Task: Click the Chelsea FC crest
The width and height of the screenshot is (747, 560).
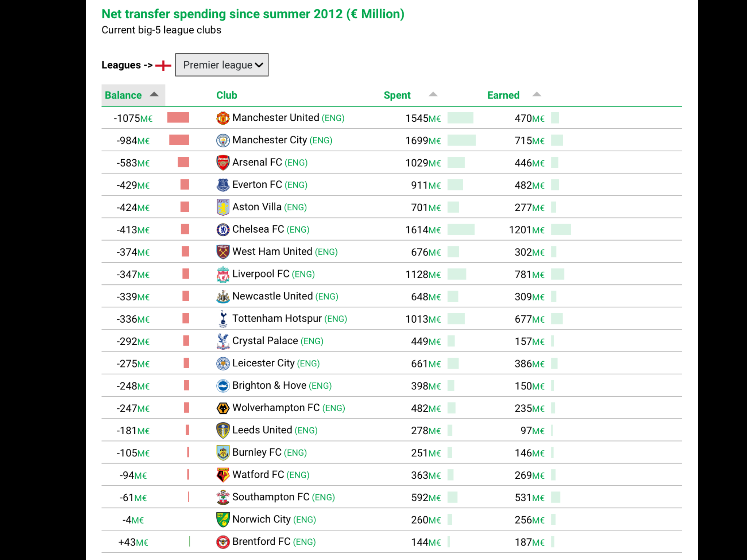Action: click(x=223, y=230)
